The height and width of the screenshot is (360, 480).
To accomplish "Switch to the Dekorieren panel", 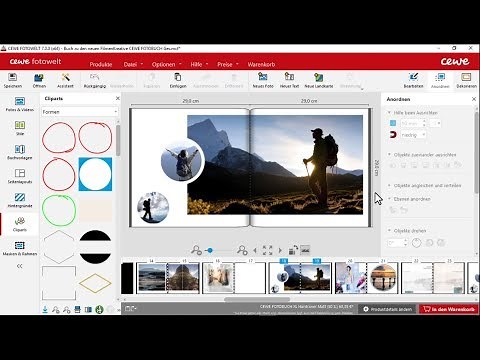I will pos(466,80).
